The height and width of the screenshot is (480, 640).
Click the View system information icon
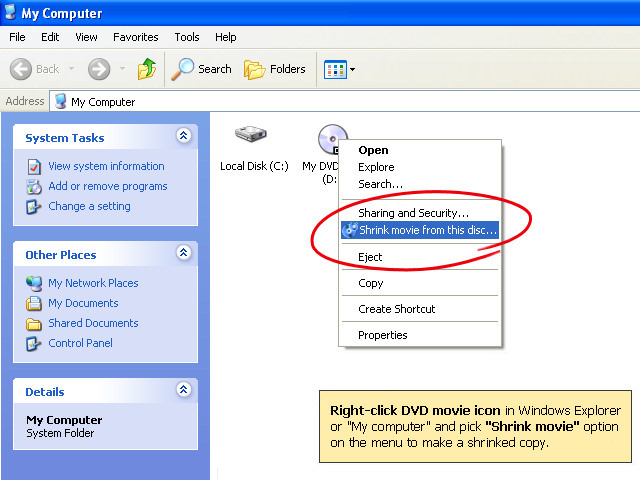tap(34, 167)
